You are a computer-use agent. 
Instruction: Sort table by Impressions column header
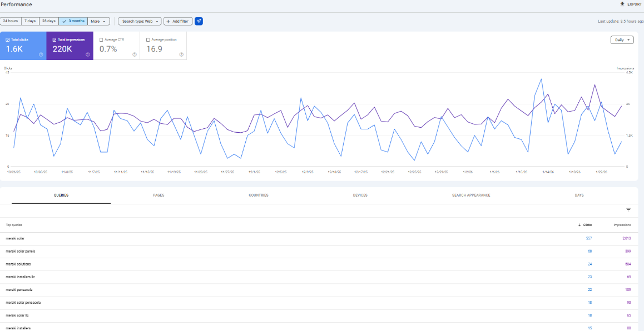coord(622,225)
